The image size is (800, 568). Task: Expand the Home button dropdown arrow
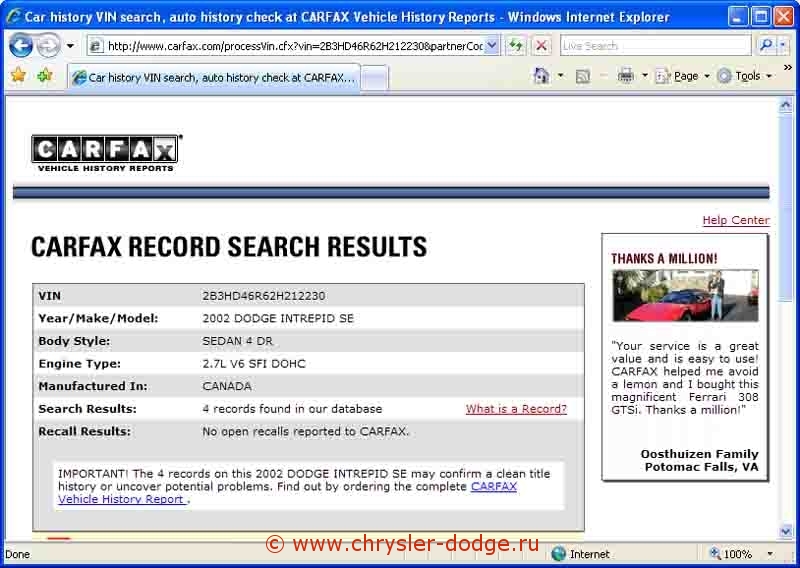(561, 76)
